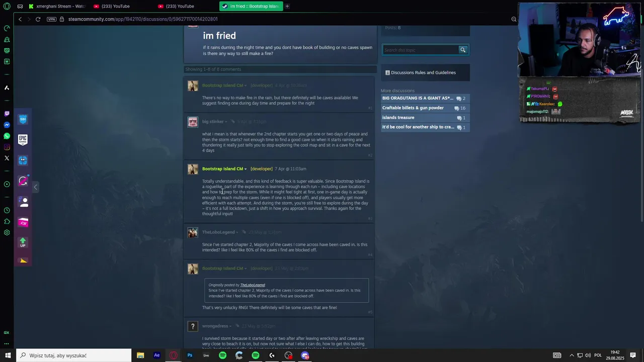Switch to the second (233) YouTube tab

pyautogui.click(x=186, y=6)
